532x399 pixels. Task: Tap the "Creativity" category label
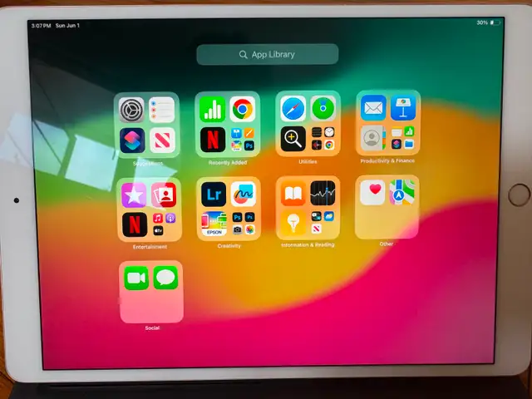pos(229,246)
